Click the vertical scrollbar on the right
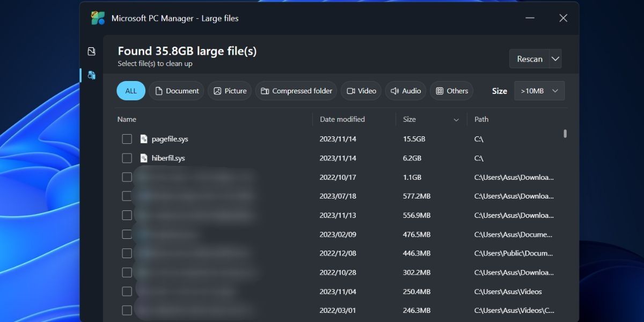 tap(566, 133)
